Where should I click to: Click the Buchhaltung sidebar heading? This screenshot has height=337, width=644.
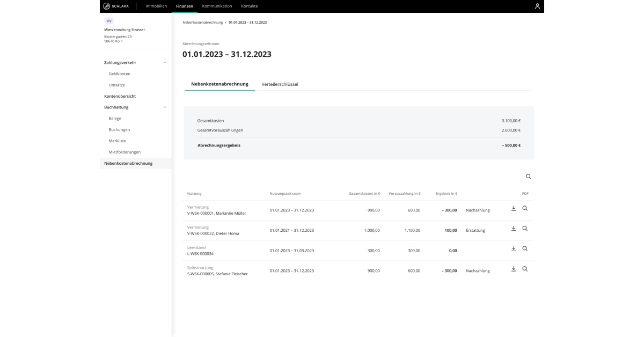coord(116,107)
